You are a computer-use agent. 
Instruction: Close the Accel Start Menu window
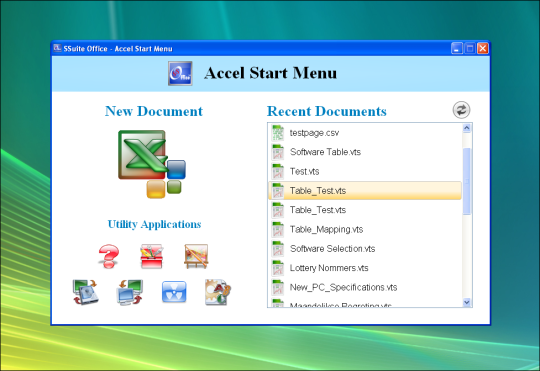pyautogui.click(x=482, y=49)
